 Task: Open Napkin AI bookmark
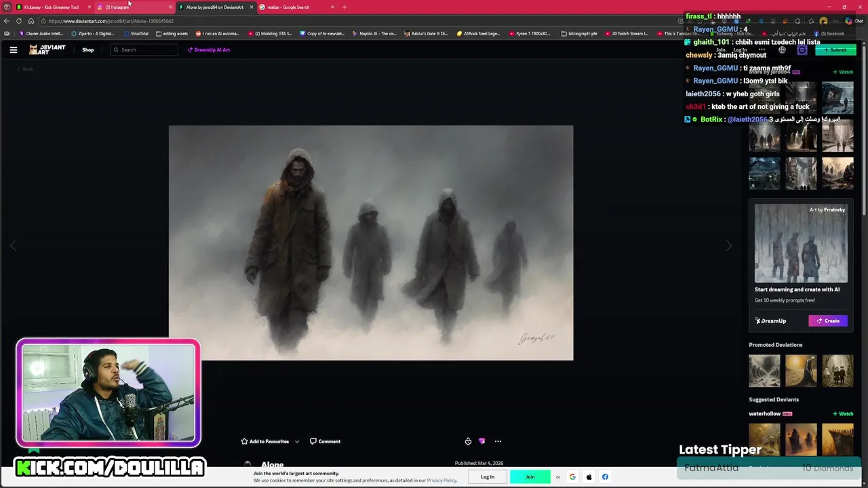(374, 33)
